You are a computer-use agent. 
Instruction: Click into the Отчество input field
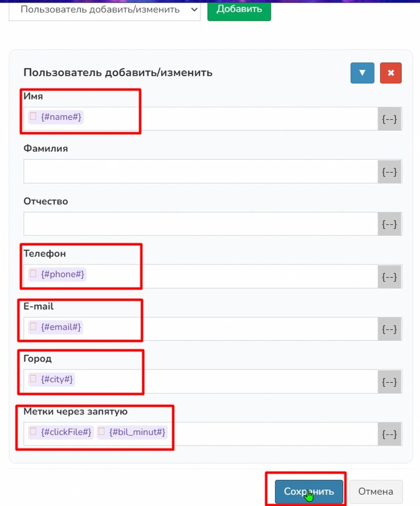coord(200,224)
